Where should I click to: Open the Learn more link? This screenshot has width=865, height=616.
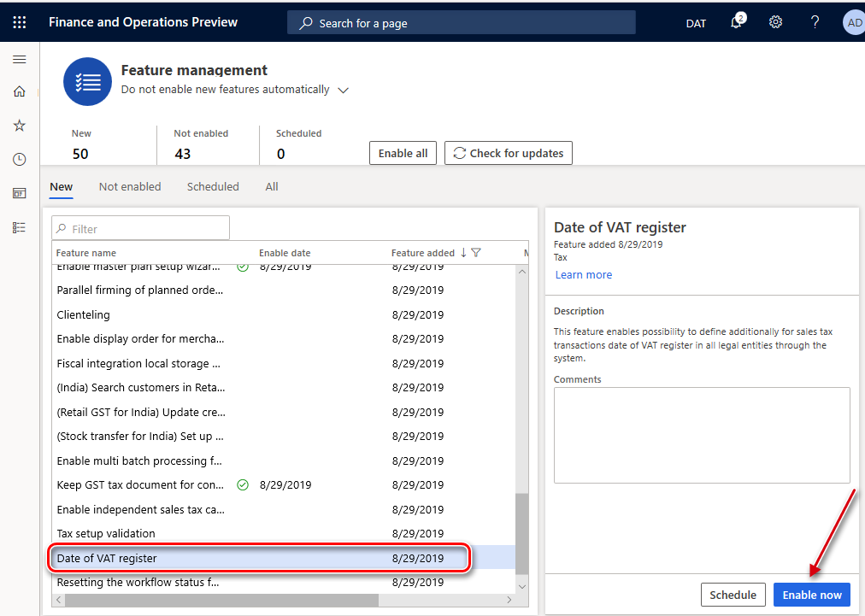coord(584,274)
